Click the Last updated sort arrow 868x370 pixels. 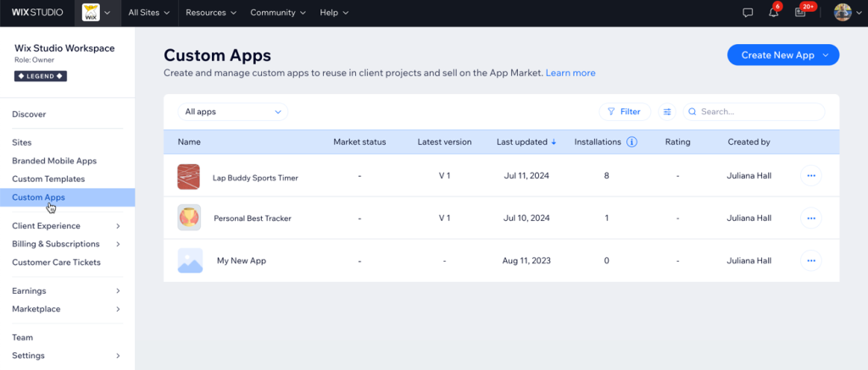coord(554,142)
